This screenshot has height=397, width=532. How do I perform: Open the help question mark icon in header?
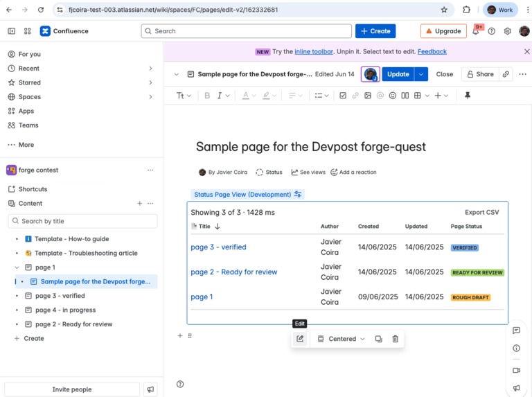pyautogui.click(x=491, y=31)
